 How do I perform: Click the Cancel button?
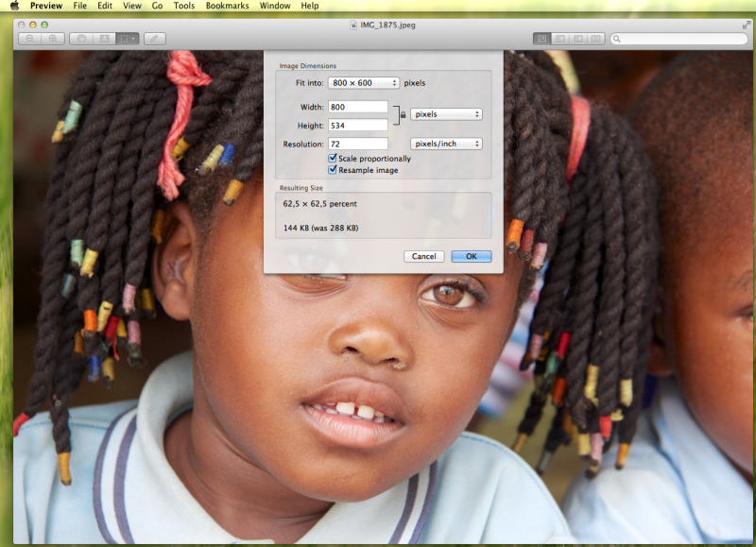tap(423, 256)
